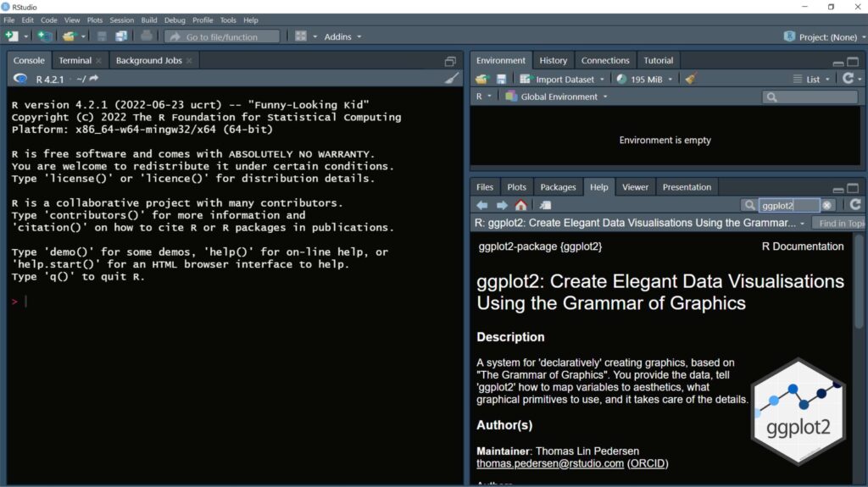
Task: Save the workspace with the Environment disk icon
Action: click(501, 79)
